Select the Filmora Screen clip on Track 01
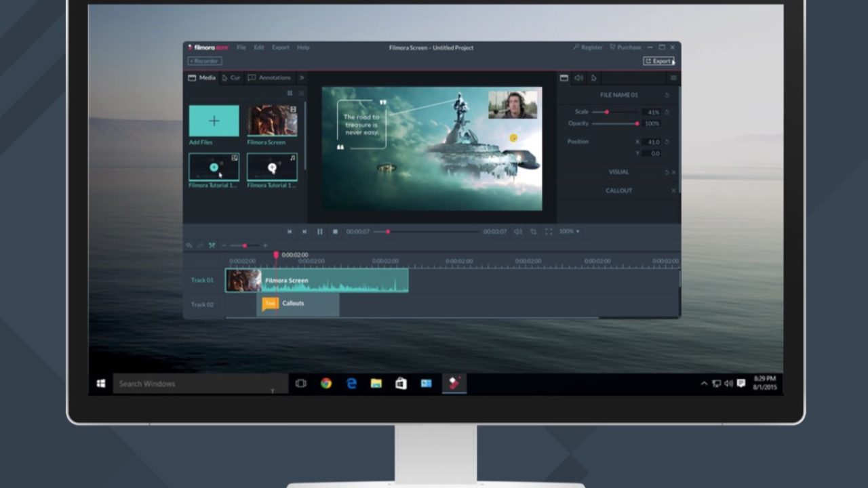 [317, 281]
